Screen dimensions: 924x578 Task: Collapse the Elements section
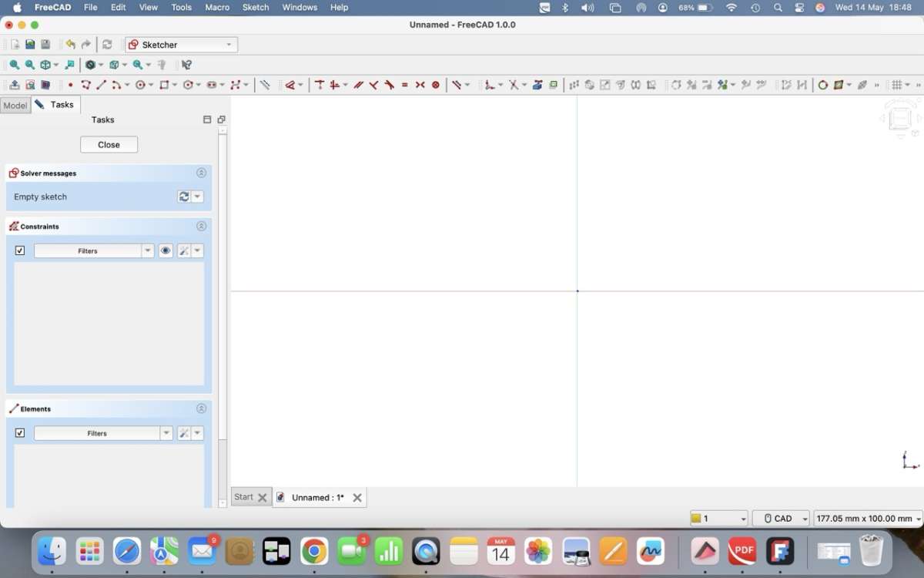coord(202,409)
